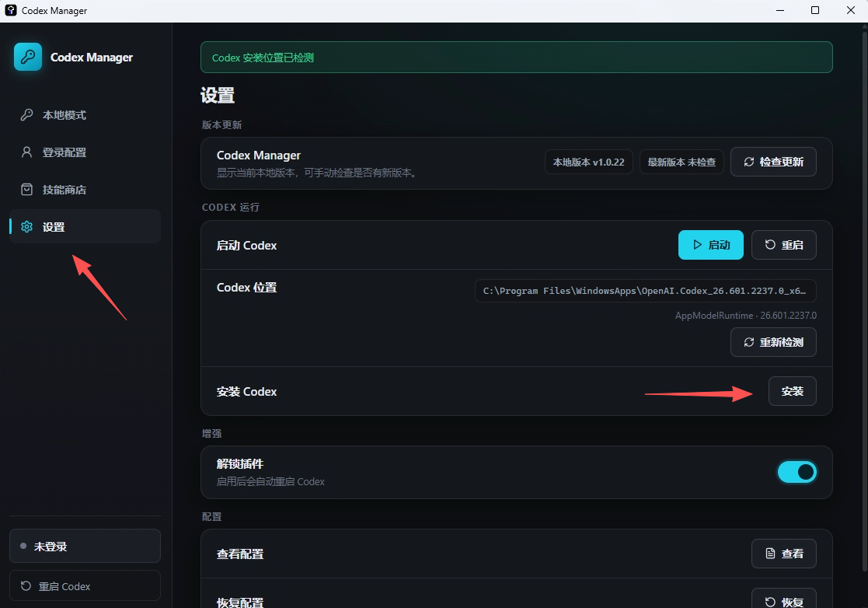The width and height of the screenshot is (868, 608).
Task: Click the 显示当前本地版本 description text
Action: (318, 173)
